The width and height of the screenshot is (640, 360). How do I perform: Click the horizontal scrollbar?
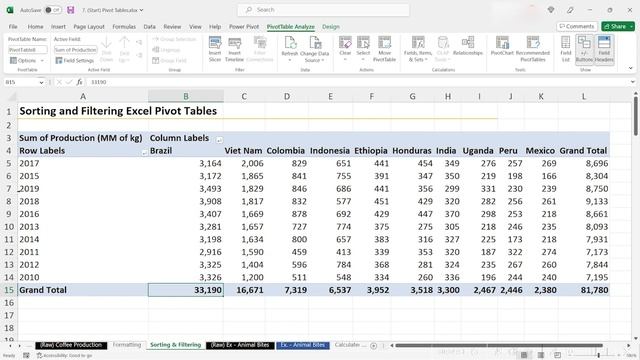coord(499,346)
